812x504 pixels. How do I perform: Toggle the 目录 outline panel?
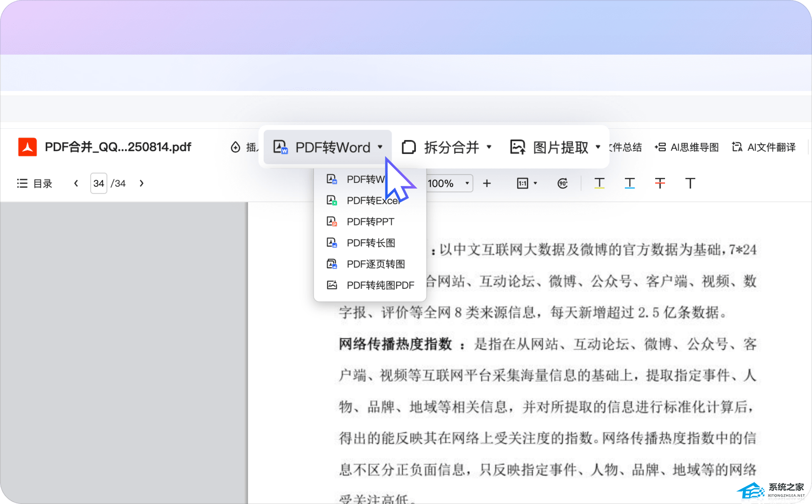point(35,183)
